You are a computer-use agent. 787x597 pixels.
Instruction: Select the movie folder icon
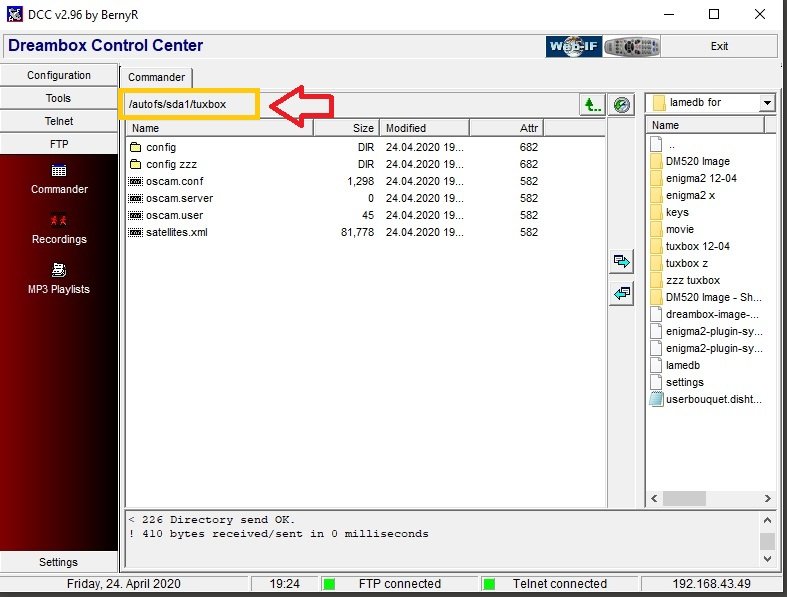click(656, 229)
